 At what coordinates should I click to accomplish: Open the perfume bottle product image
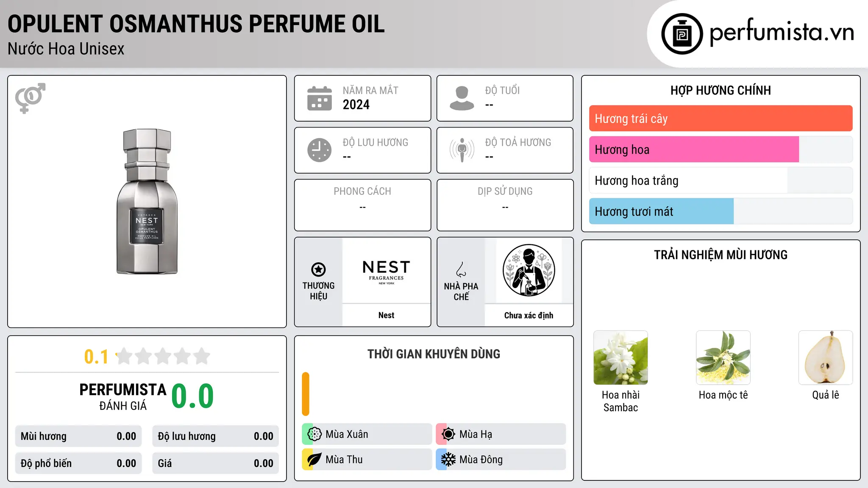tap(147, 202)
